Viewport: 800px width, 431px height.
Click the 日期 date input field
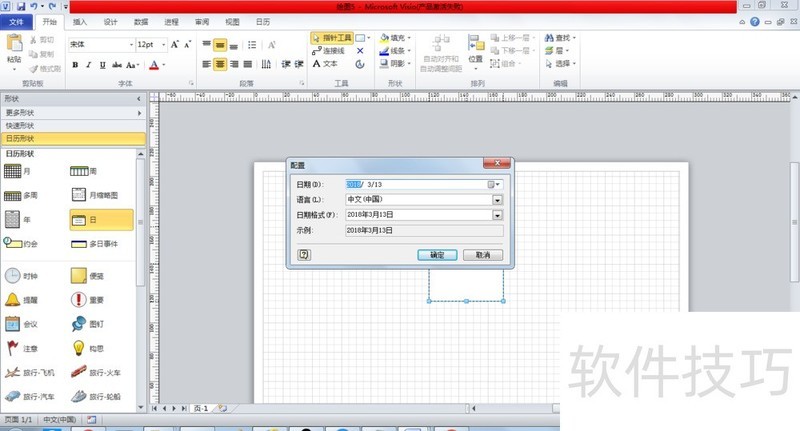(x=415, y=184)
